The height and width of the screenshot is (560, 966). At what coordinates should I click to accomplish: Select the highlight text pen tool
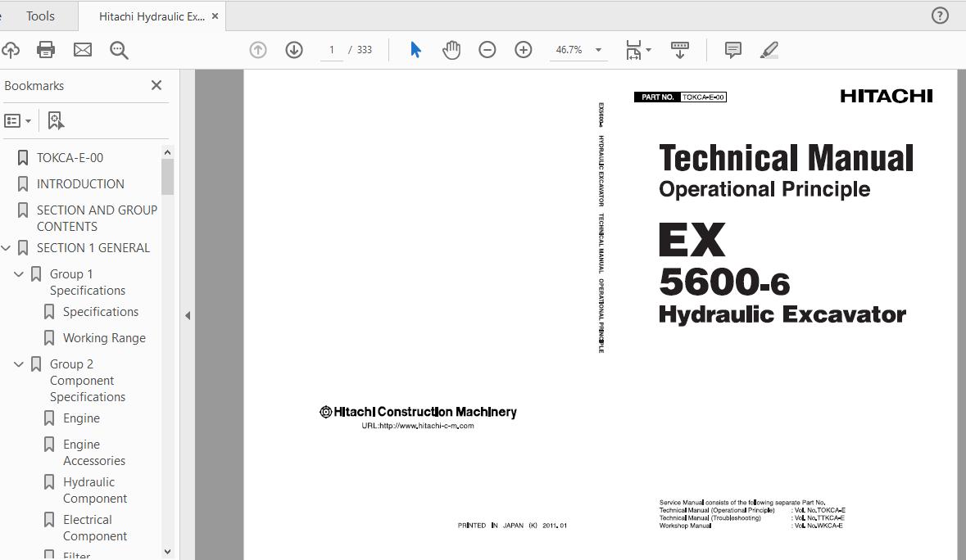pos(769,50)
